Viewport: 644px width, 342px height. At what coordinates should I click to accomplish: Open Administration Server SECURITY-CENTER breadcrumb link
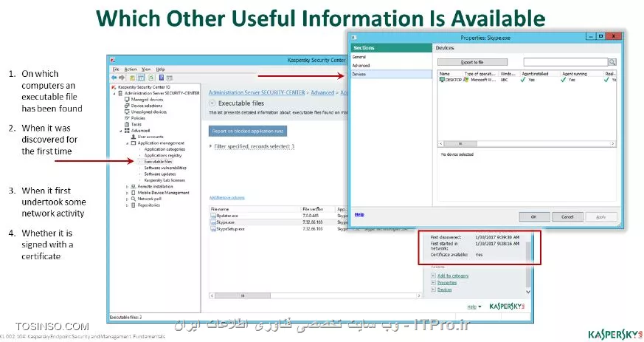[257, 92]
